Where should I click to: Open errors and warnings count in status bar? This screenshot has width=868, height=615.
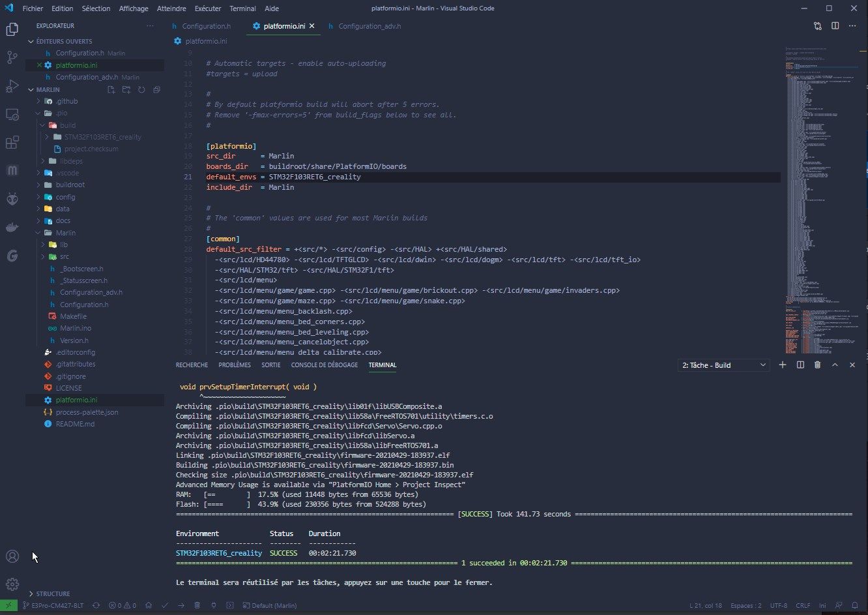123,606
